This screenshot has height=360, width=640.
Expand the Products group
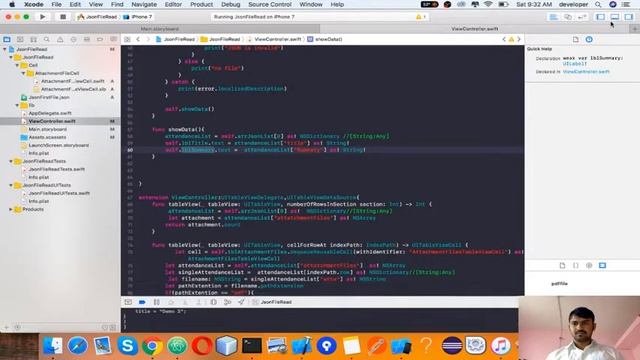tap(11, 209)
